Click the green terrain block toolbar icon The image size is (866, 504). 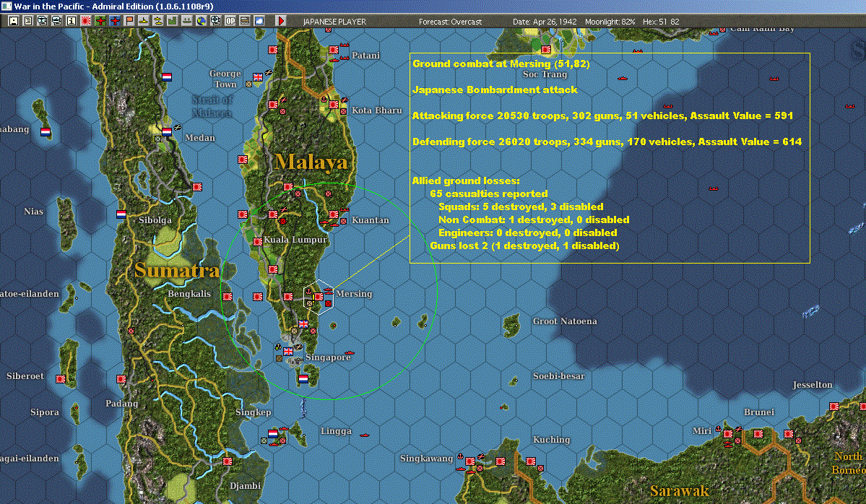173,21
